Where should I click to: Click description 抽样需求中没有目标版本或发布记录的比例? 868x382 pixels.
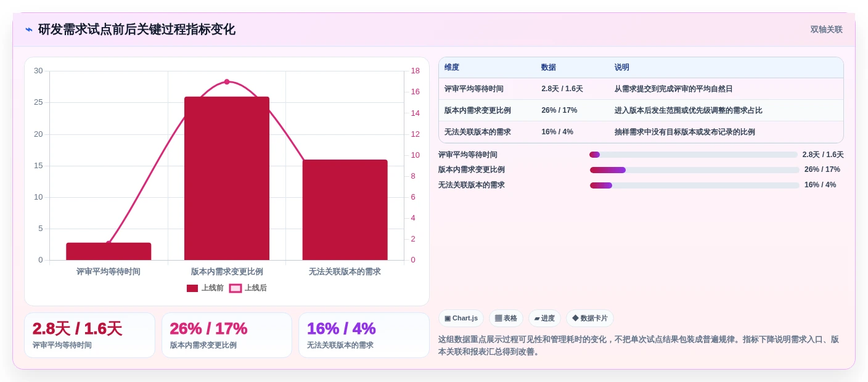(x=684, y=132)
